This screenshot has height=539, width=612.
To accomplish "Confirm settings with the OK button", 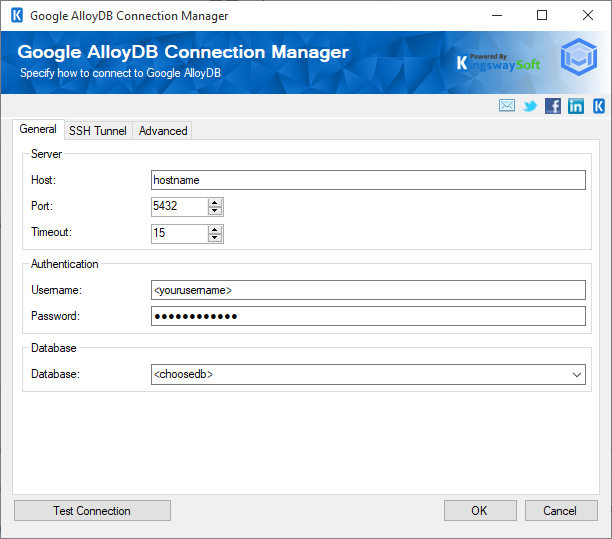I will click(480, 511).
